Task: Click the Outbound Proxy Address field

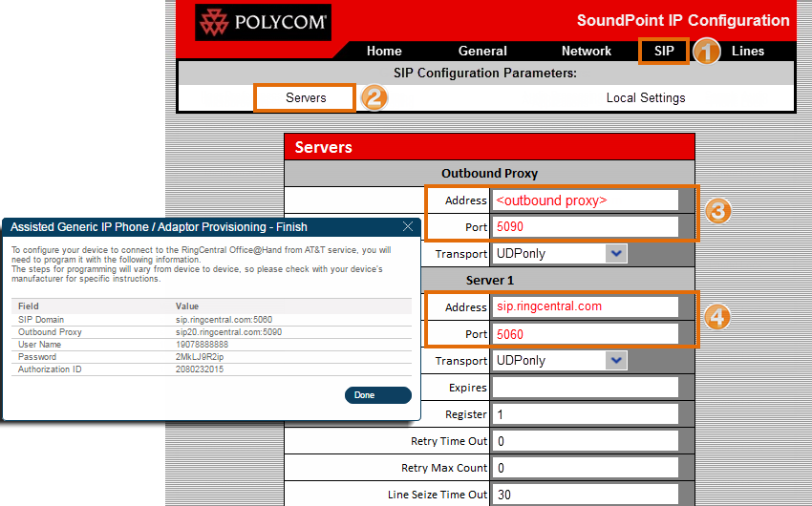Action: point(586,200)
